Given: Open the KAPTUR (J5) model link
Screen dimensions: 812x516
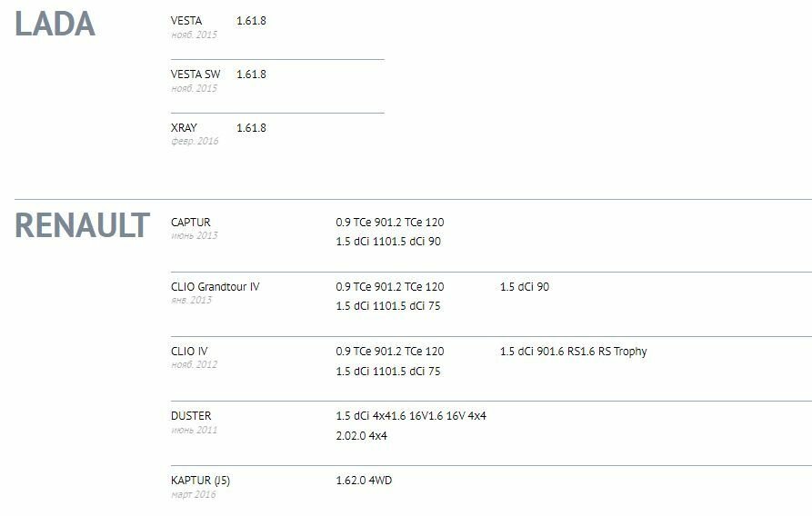Looking at the screenshot, I should tap(206, 480).
